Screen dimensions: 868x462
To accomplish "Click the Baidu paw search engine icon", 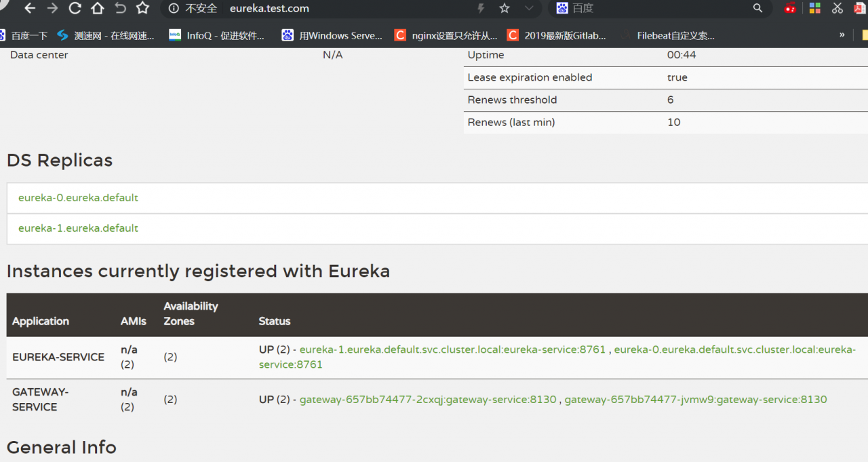I will [x=561, y=8].
